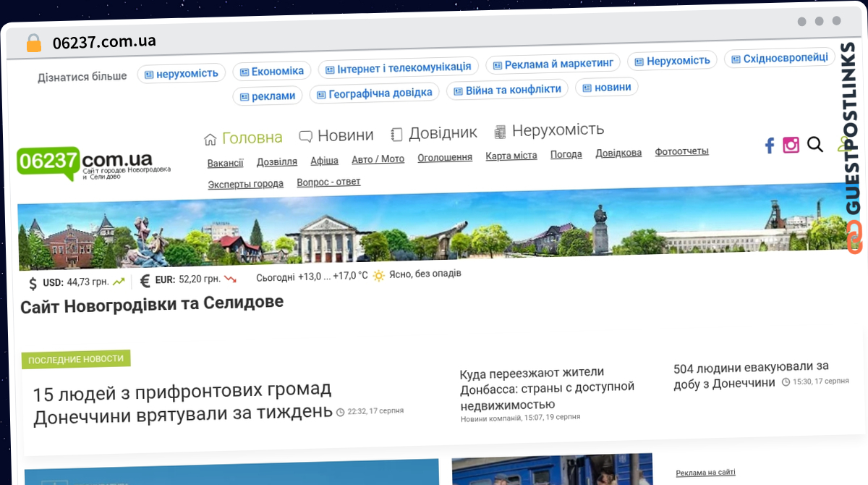Click the Війна та конфлікти tag
Screen dimensions: 868x485
tap(507, 90)
